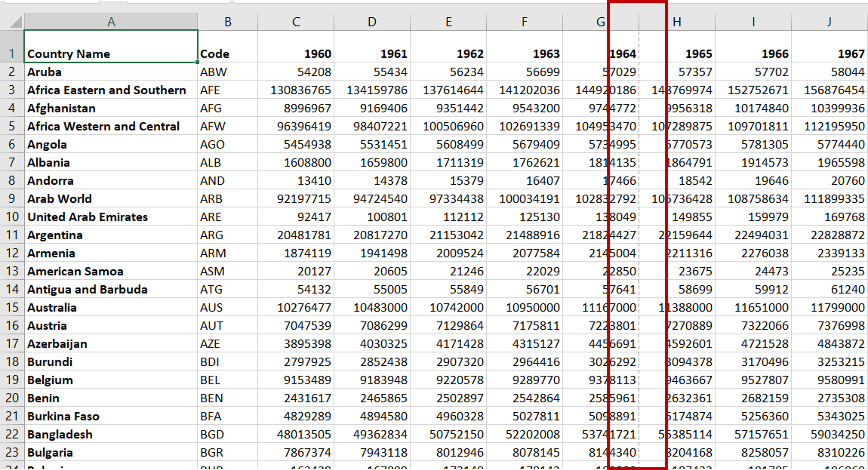Select the 'Andorra' cell

pos(111,181)
